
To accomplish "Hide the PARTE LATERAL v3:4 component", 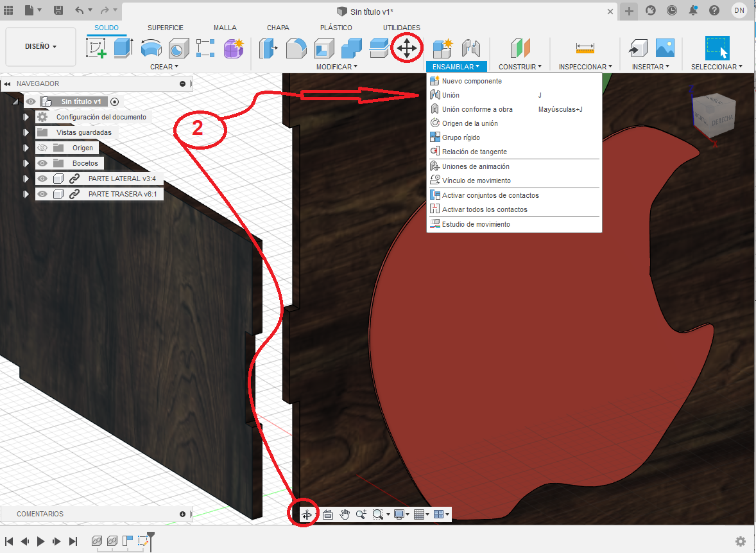I will click(x=42, y=179).
